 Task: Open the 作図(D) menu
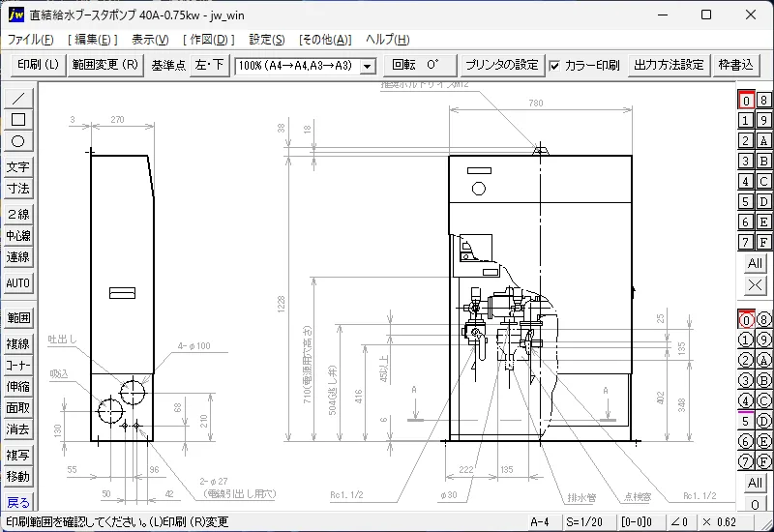pos(208,40)
